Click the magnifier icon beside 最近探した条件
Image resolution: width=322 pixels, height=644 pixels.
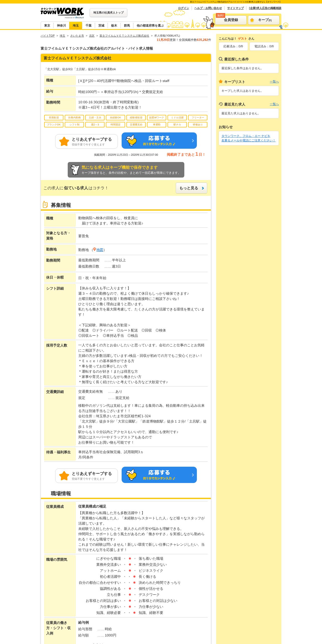coord(221,59)
